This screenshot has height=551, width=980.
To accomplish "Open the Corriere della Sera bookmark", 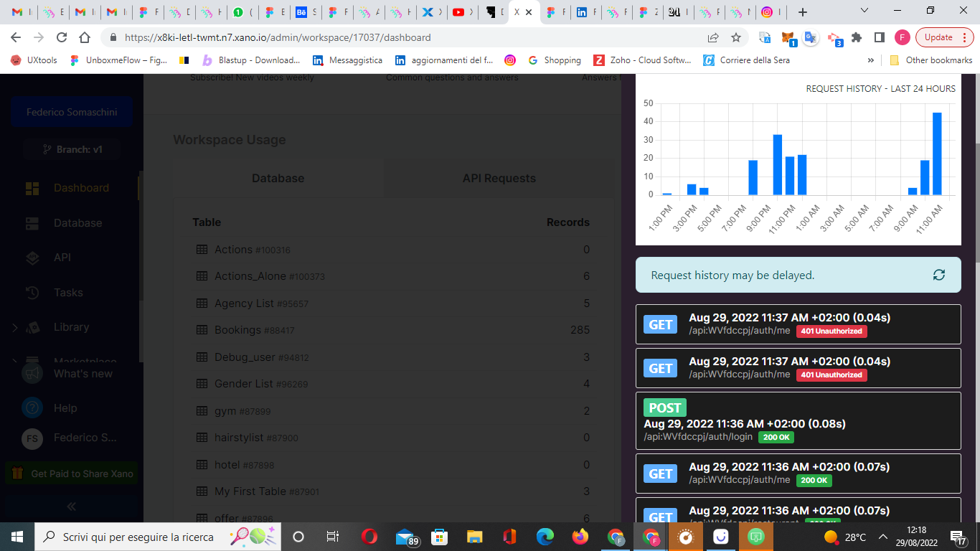I will tap(747, 60).
